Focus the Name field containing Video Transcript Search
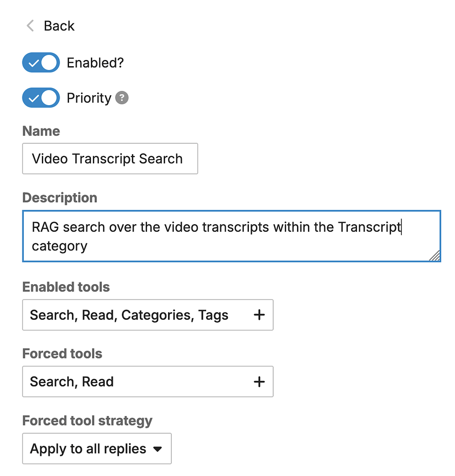Screen dimensions: 455x476 (110, 159)
